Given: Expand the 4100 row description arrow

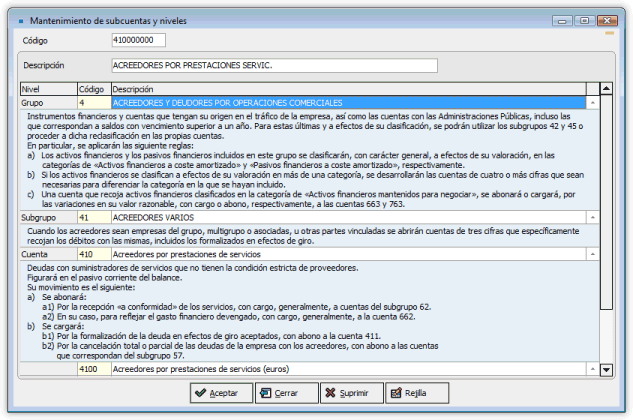Looking at the screenshot, I should tap(592, 369).
